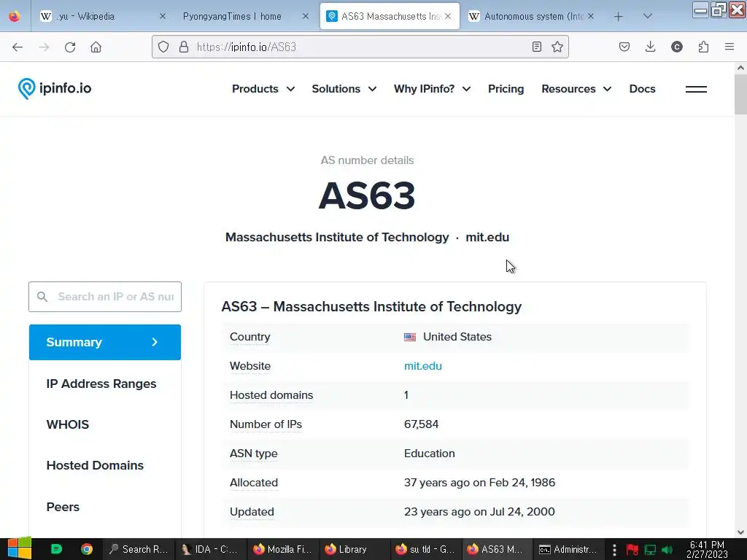The width and height of the screenshot is (747, 560).
Task: Click the red flag tray icon
Action: click(x=632, y=550)
